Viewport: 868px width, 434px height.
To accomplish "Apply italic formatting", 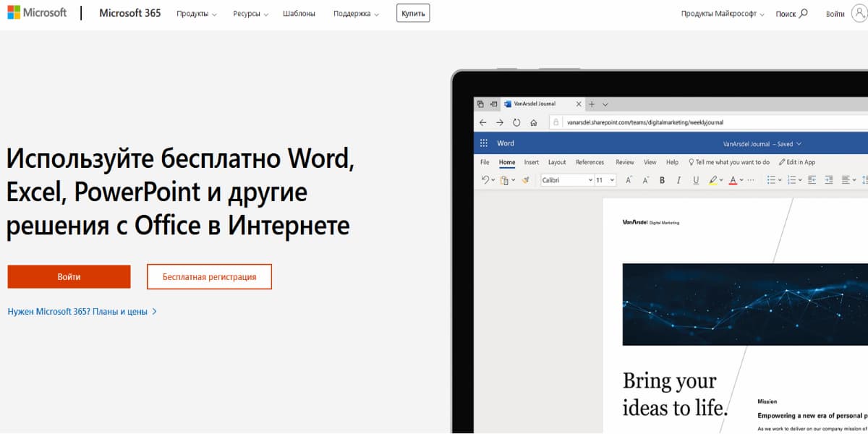I will point(678,179).
